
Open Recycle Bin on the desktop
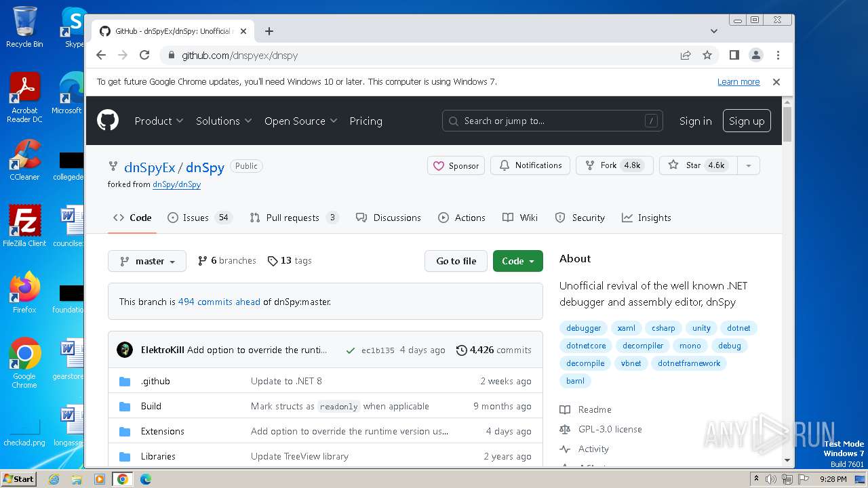[24, 27]
